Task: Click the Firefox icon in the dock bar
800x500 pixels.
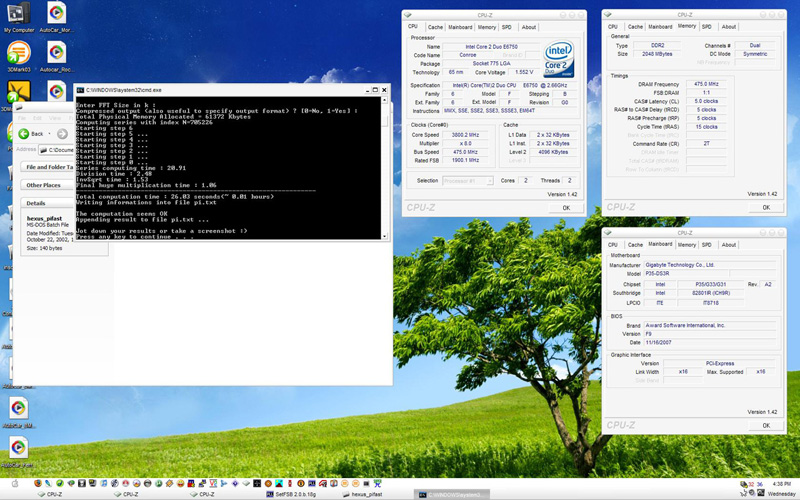Action: coord(38,483)
